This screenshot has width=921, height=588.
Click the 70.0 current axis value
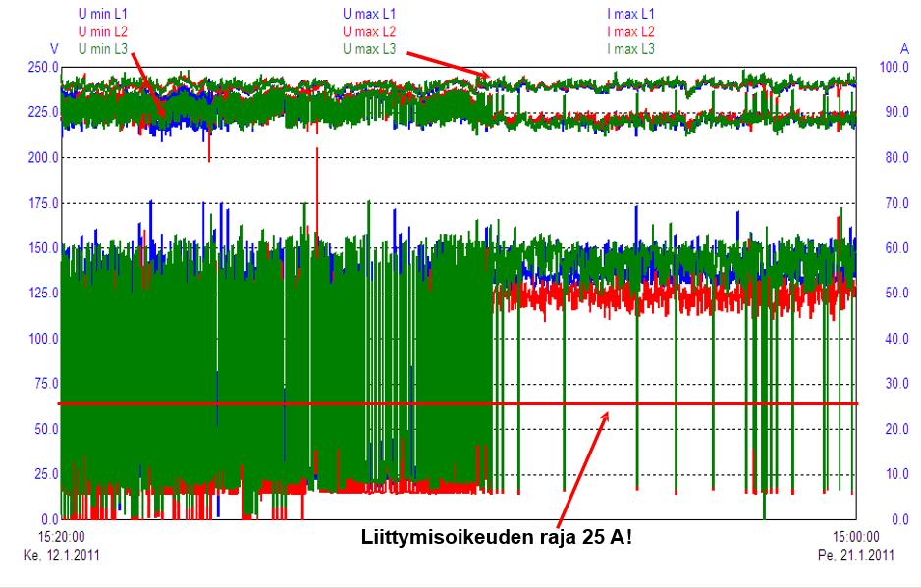[x=896, y=203]
